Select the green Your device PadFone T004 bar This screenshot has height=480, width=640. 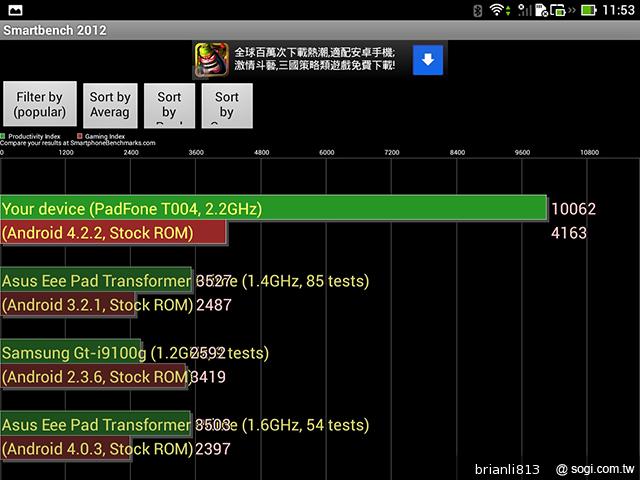273,208
